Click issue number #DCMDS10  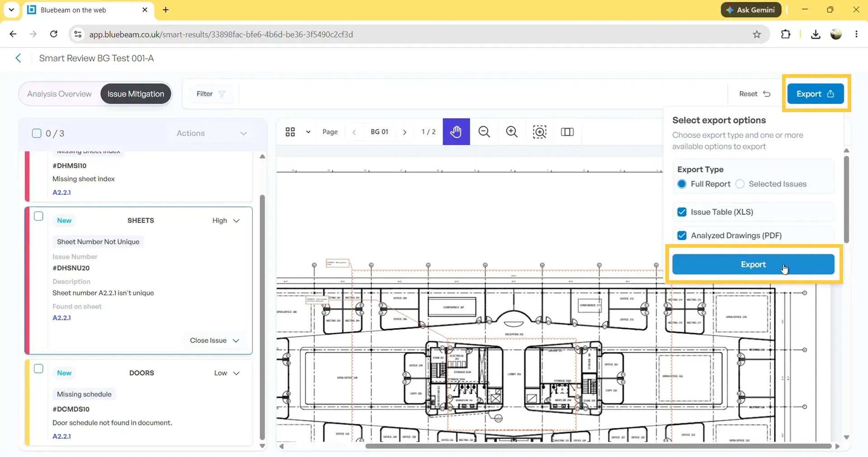tap(71, 409)
